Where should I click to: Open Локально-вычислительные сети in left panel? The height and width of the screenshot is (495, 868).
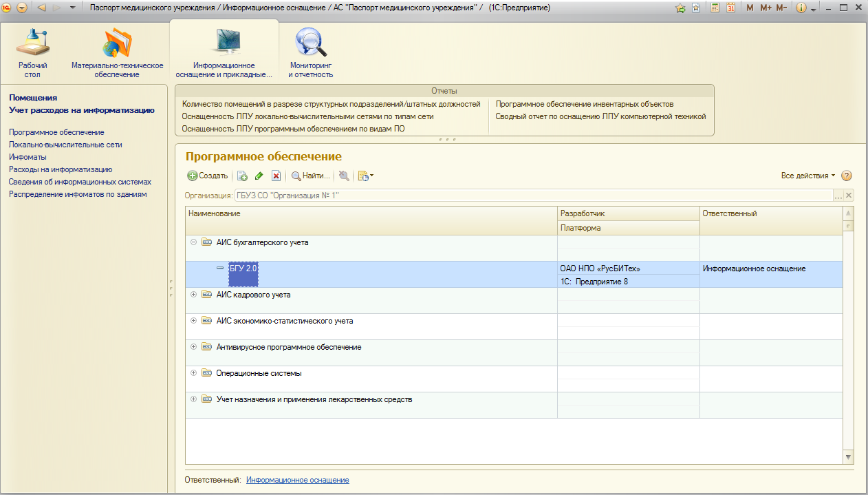[x=65, y=145]
